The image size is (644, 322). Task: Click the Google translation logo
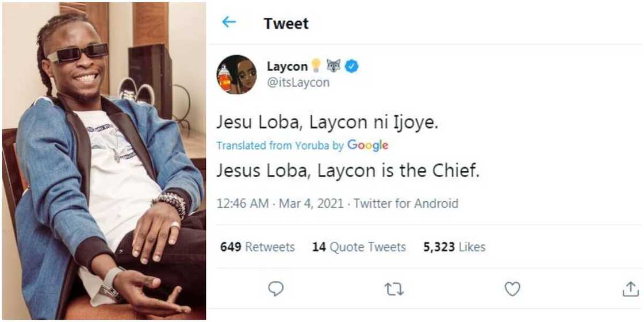367,145
